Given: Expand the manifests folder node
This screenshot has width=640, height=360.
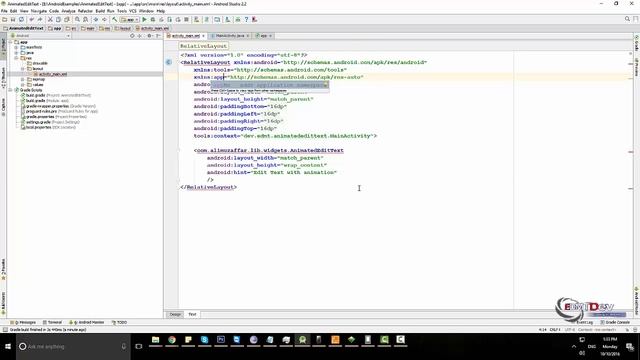Looking at the screenshot, I should point(16,47).
